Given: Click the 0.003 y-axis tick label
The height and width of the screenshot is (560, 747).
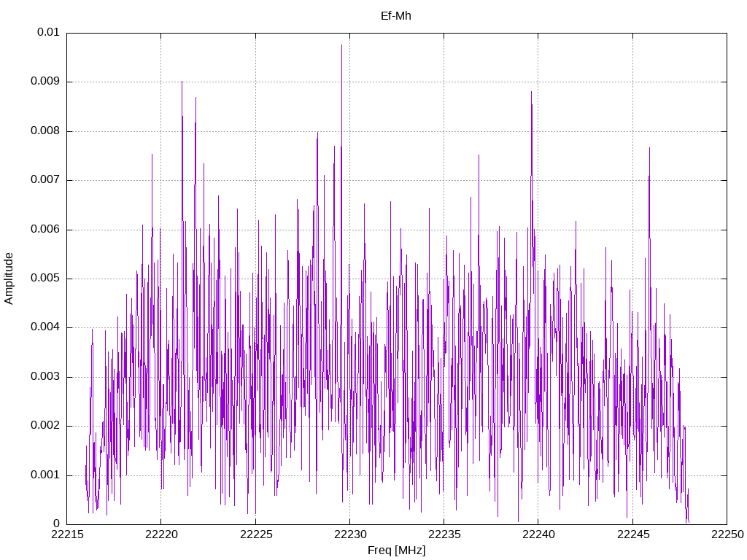Looking at the screenshot, I should 45,377.
